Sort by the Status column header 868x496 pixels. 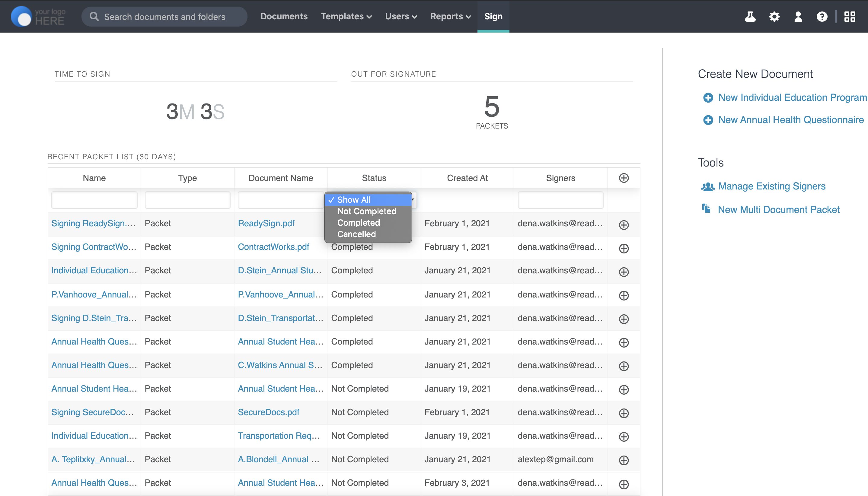pyautogui.click(x=374, y=178)
